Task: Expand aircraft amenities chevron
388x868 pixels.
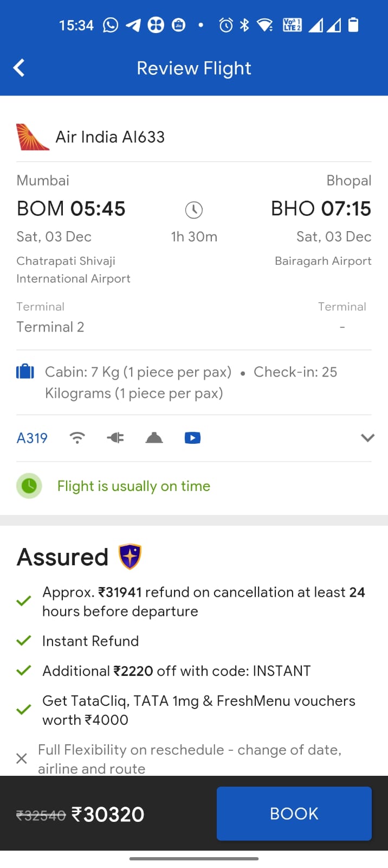Action: point(367,438)
